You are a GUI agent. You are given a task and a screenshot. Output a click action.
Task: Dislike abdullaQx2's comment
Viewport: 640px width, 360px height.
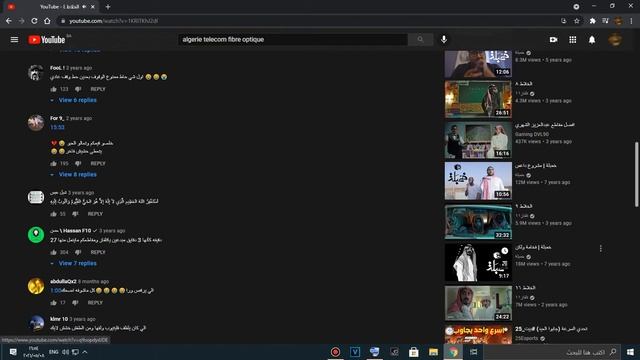click(75, 303)
